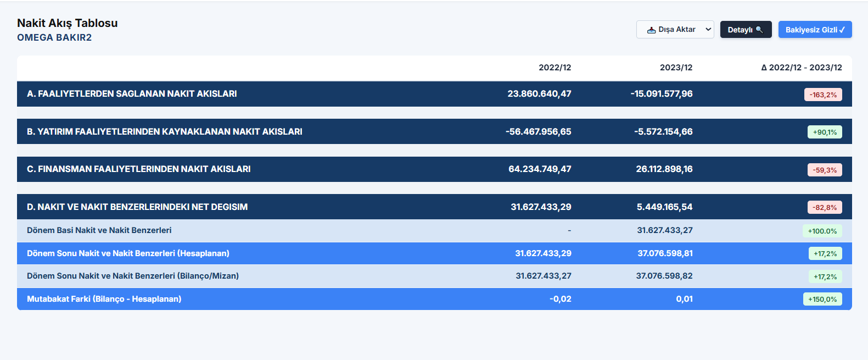Click the +90,1% green change badge

click(x=825, y=132)
